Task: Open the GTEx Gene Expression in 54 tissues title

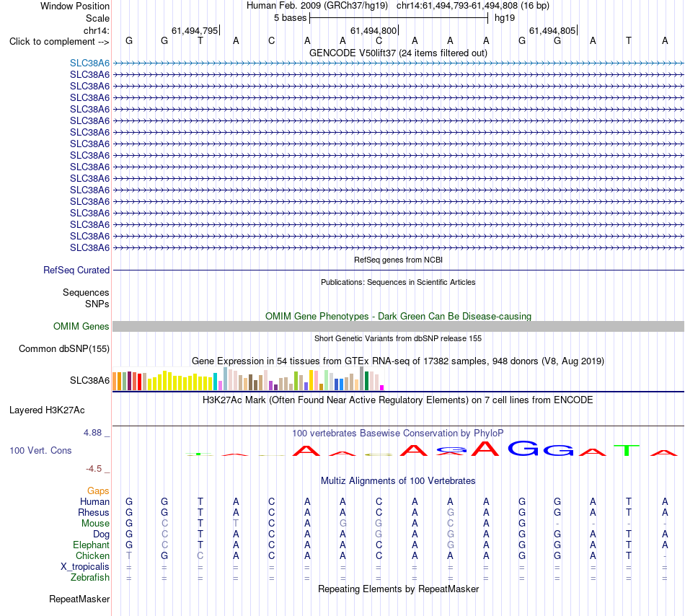Action: [398, 361]
